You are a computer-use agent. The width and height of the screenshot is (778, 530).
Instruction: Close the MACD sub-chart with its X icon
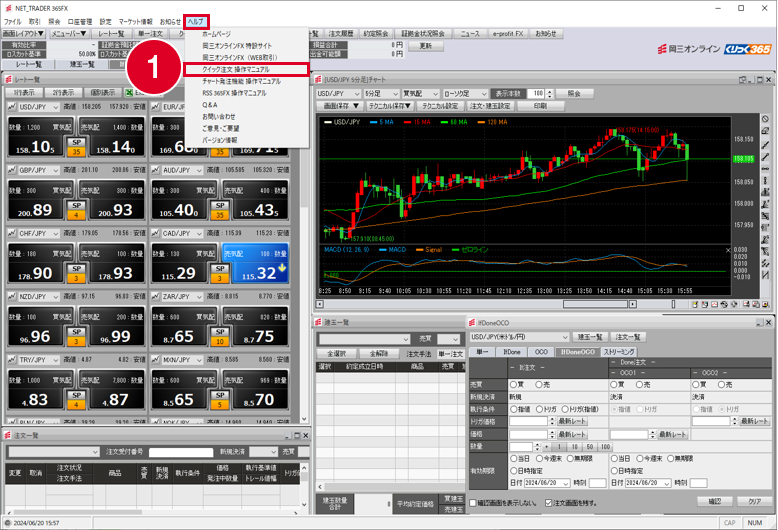coord(728,250)
